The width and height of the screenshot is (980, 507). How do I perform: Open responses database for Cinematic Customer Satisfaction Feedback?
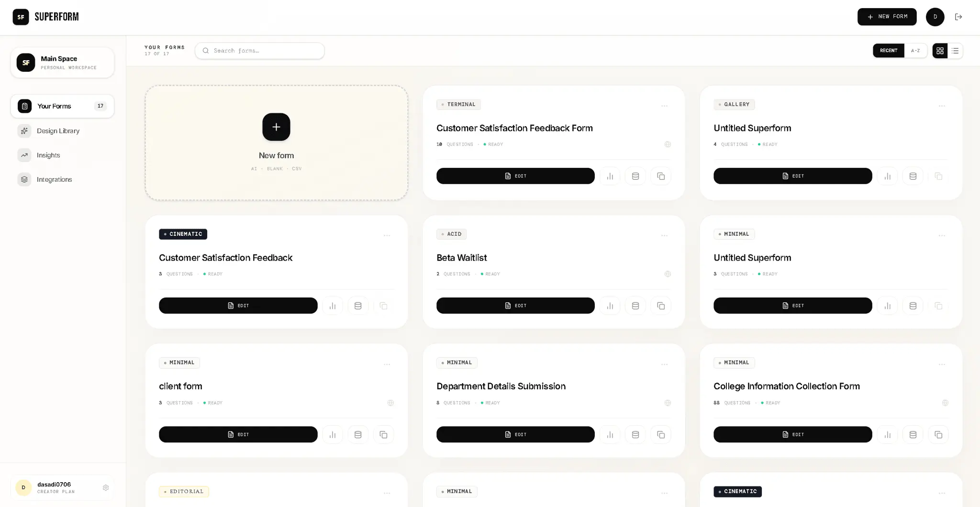click(358, 306)
